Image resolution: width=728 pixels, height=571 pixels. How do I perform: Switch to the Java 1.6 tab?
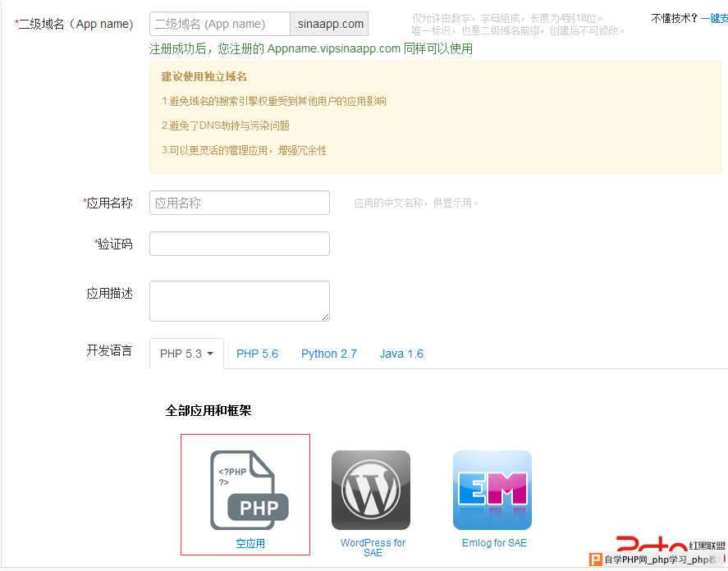401,354
